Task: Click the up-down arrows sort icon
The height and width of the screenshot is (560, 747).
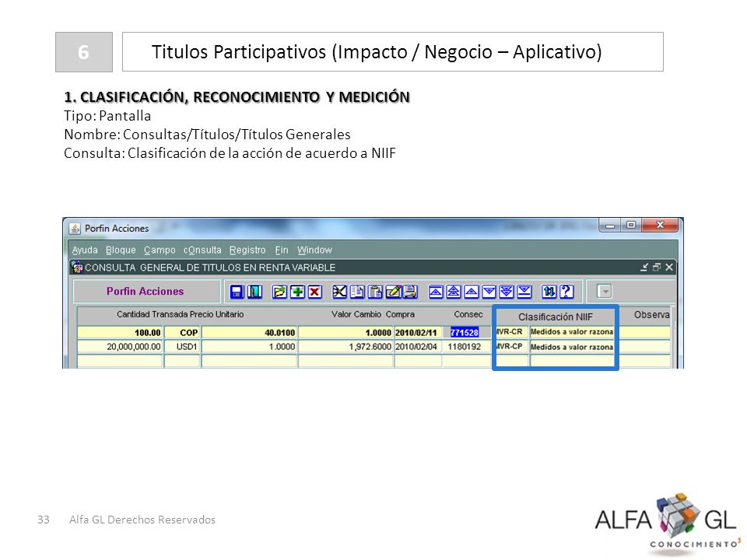Action: tap(549, 292)
